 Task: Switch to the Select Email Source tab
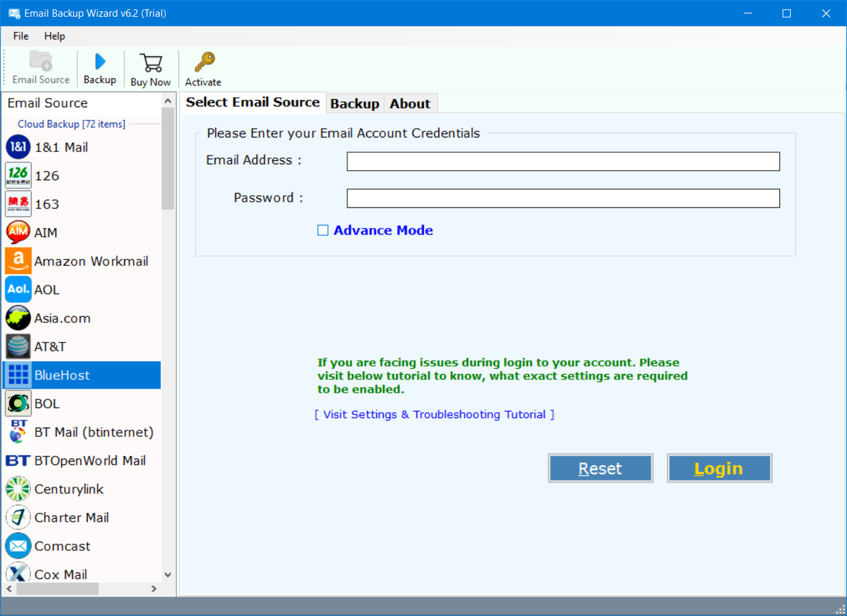[253, 103]
